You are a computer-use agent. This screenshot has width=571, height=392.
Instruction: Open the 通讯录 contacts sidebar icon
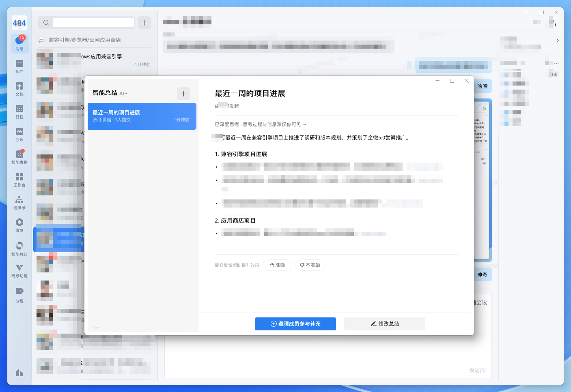click(x=19, y=203)
